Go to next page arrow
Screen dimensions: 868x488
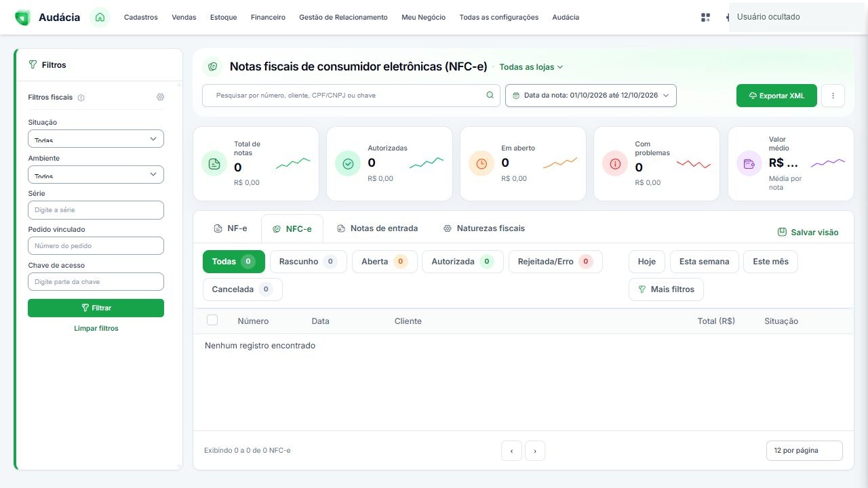(x=535, y=451)
